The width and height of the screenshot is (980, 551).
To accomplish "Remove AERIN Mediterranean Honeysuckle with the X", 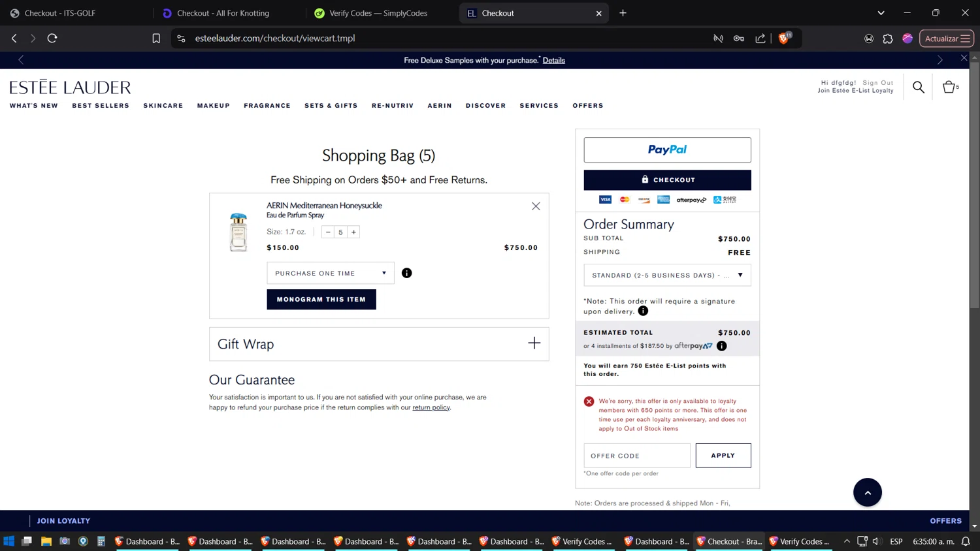I will (x=536, y=206).
